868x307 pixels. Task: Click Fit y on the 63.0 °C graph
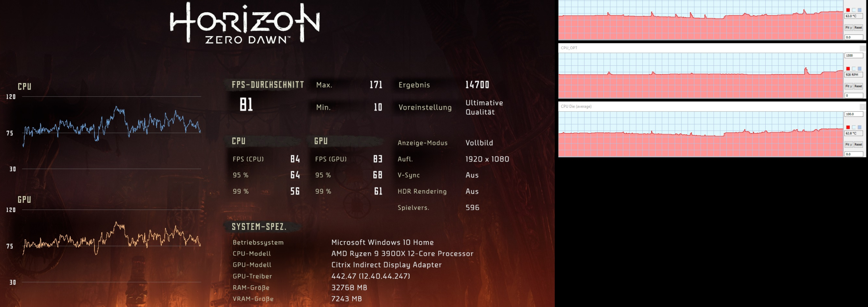(849, 27)
